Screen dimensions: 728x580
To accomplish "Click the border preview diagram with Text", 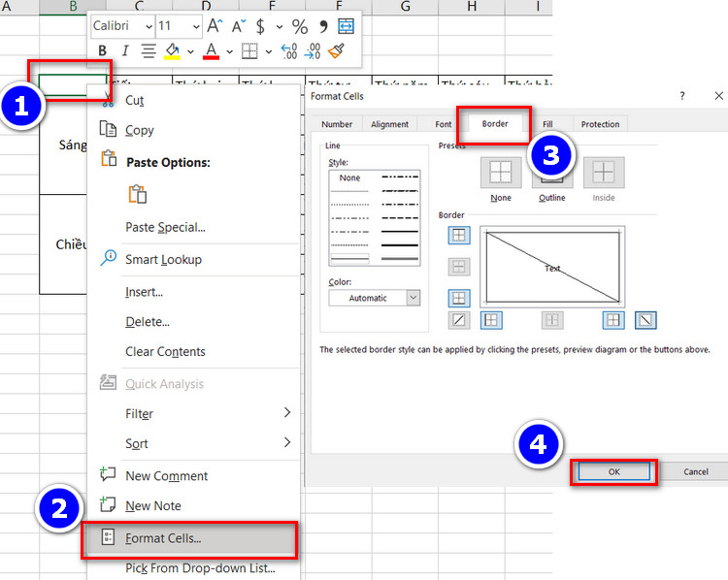I will pyautogui.click(x=552, y=268).
